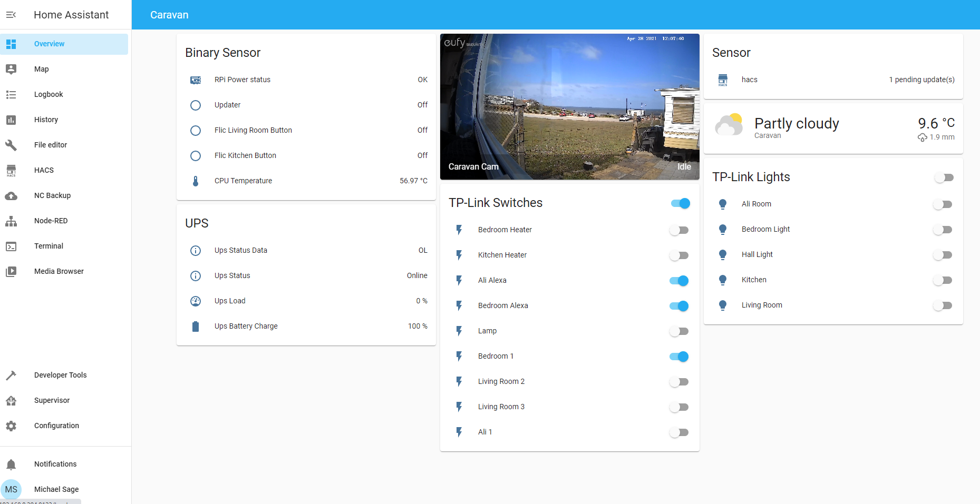Viewport: 980px width, 504px height.
Task: Select the Overview menu item
Action: click(x=64, y=44)
